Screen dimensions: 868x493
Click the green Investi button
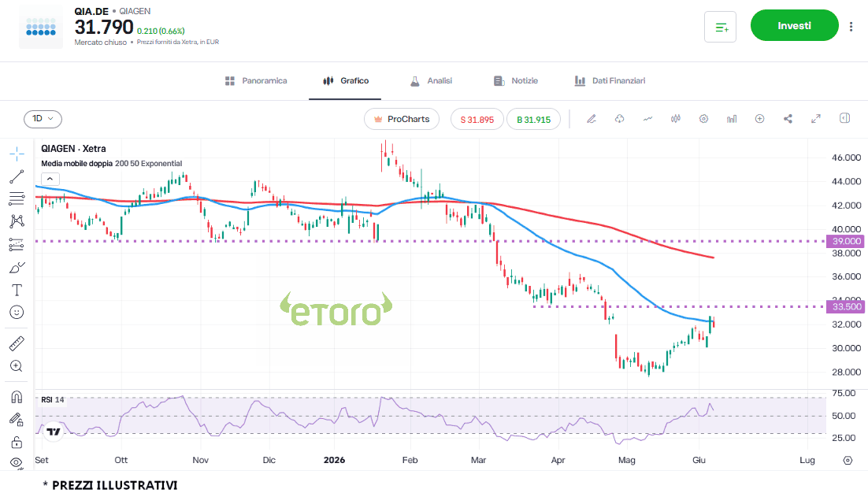tap(795, 25)
